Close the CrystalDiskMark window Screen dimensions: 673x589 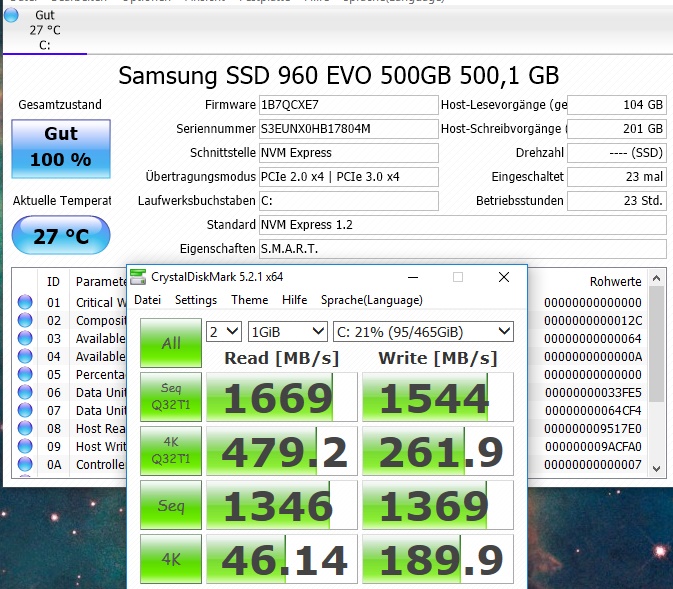coord(504,277)
